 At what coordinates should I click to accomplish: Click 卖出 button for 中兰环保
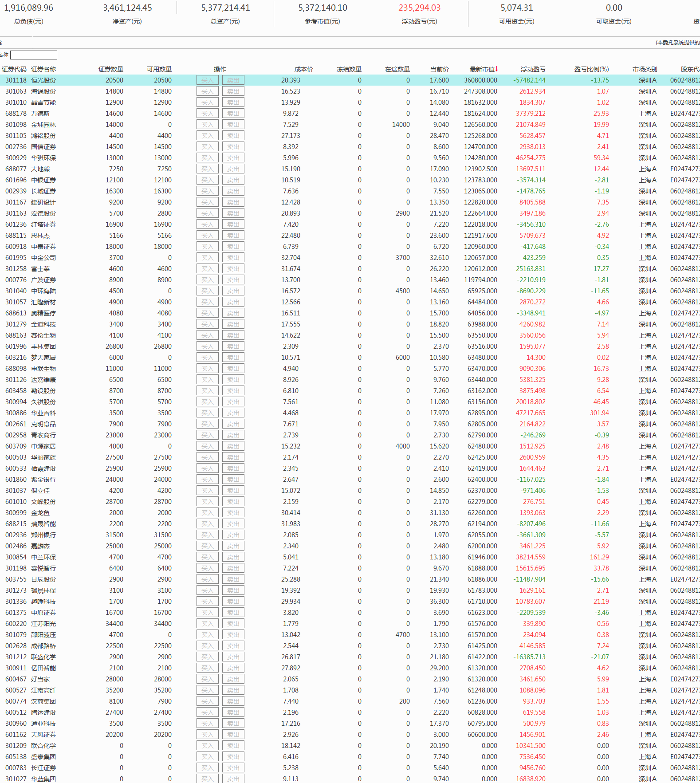coord(233,557)
